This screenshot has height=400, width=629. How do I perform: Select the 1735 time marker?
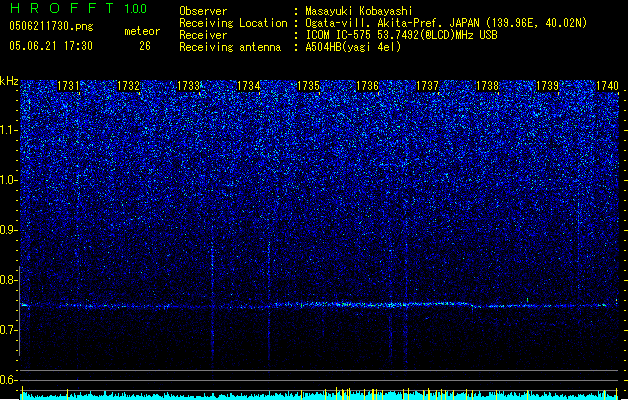308,86
